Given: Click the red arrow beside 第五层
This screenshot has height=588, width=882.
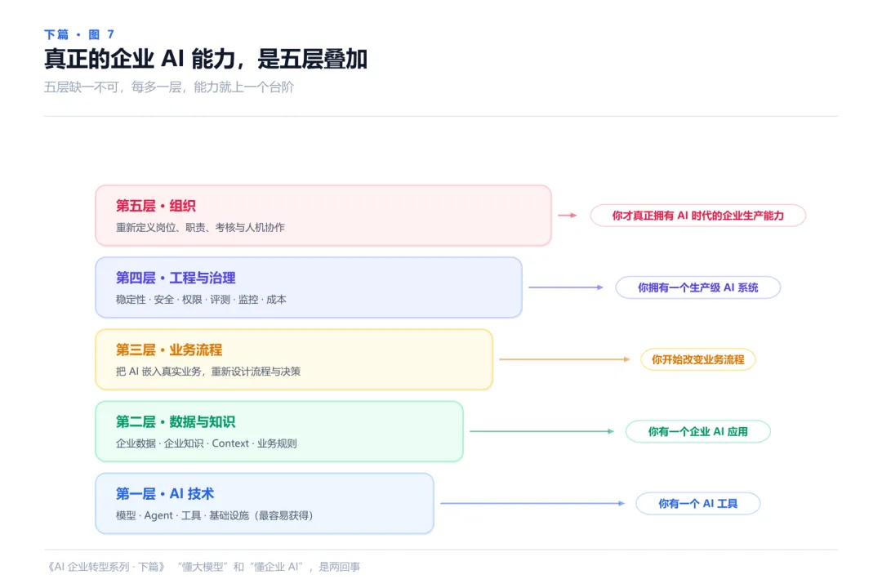Looking at the screenshot, I should [x=568, y=216].
